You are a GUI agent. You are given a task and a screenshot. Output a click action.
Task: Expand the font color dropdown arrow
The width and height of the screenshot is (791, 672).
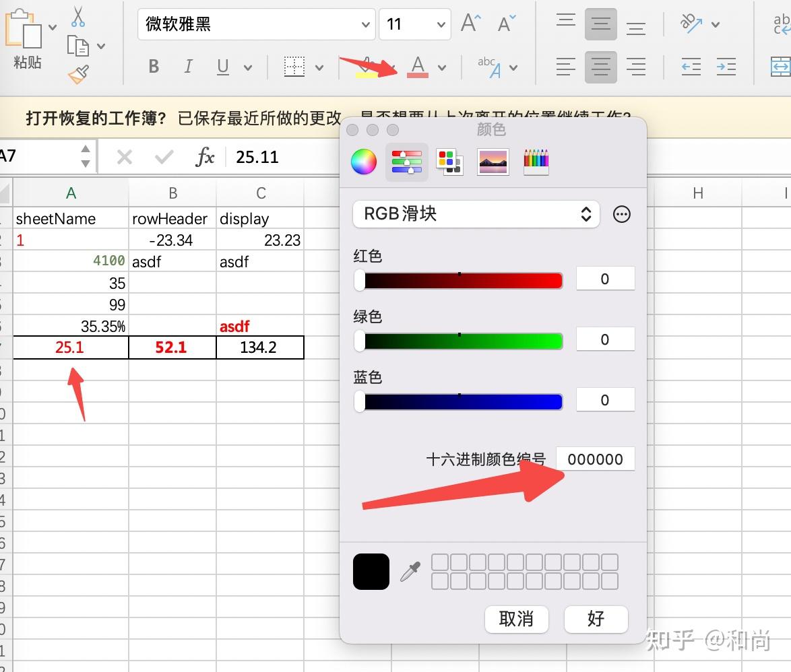tap(442, 67)
